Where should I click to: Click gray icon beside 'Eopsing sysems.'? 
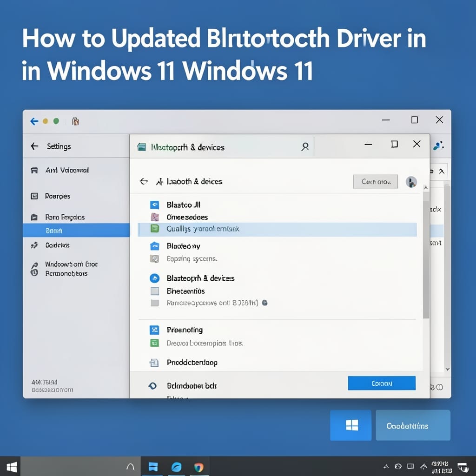[x=155, y=258]
